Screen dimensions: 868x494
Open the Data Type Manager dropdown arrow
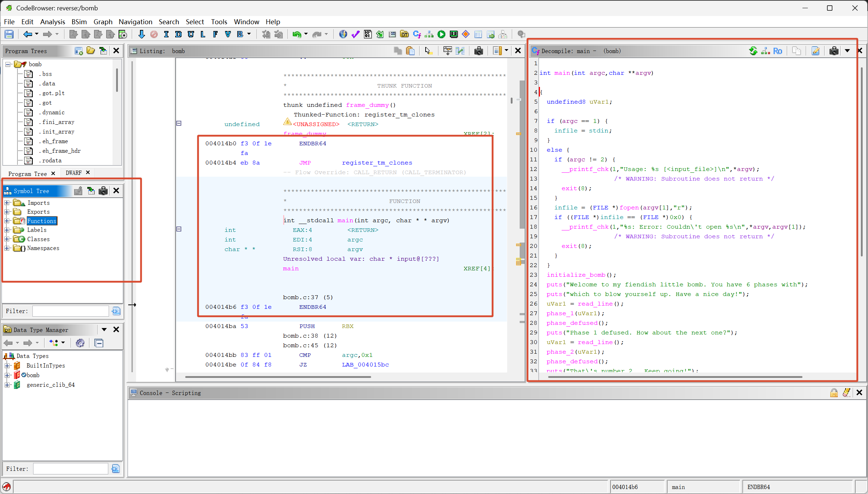(x=104, y=329)
